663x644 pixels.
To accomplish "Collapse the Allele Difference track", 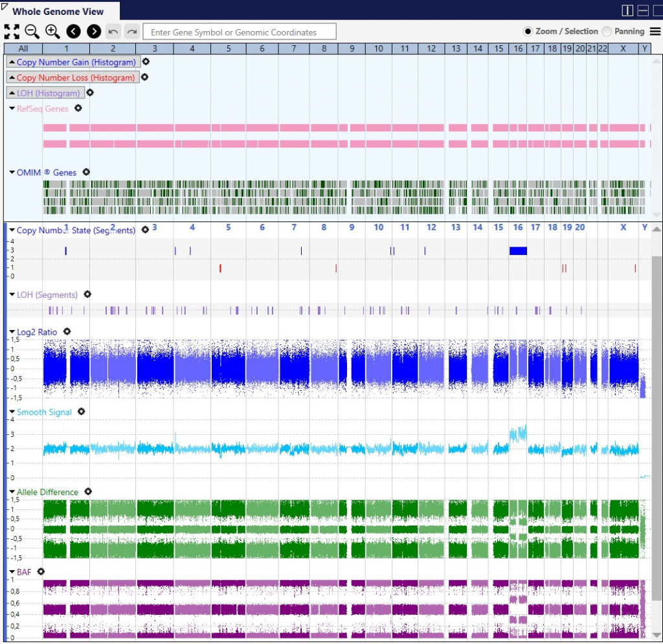I will [x=12, y=492].
